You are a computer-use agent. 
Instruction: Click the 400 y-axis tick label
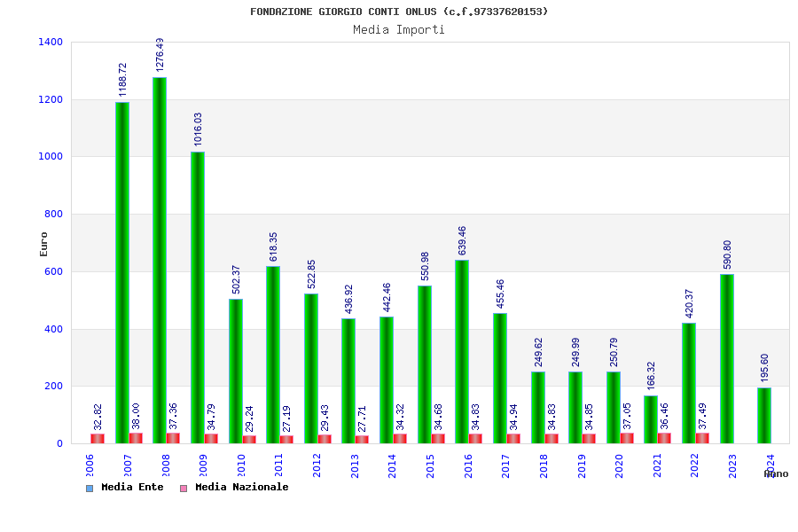point(53,329)
